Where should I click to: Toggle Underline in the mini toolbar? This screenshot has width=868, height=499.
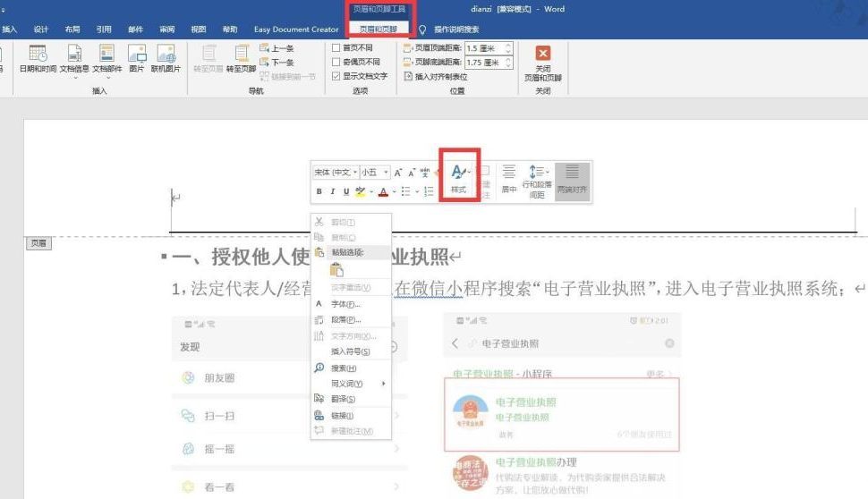346,191
